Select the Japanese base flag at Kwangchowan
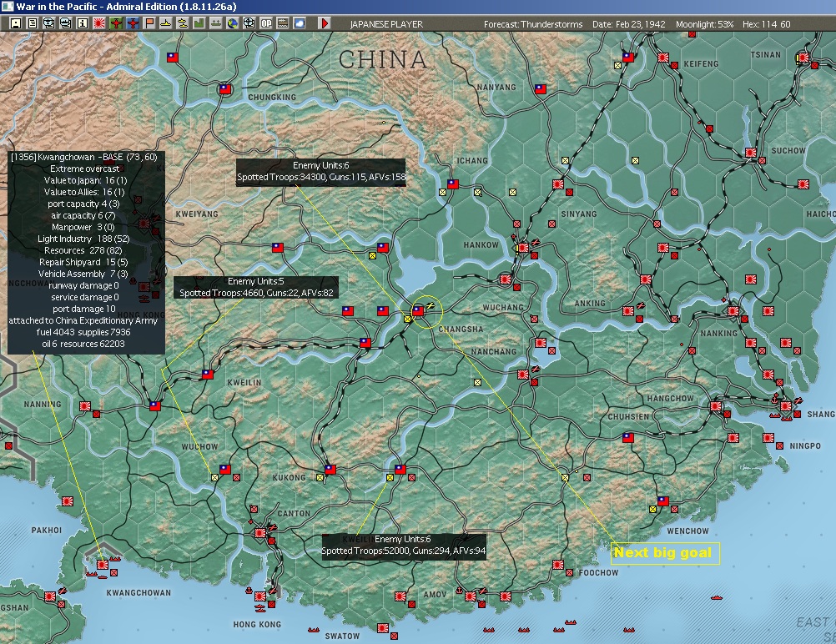The width and height of the screenshot is (836, 644). tap(103, 564)
